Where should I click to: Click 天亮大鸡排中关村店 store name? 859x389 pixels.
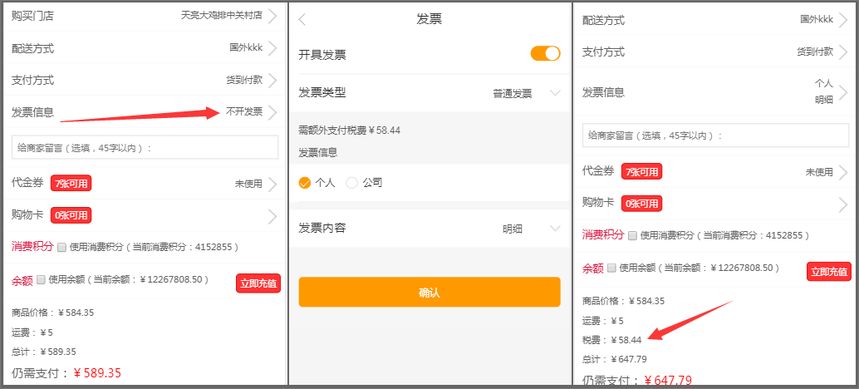point(221,16)
